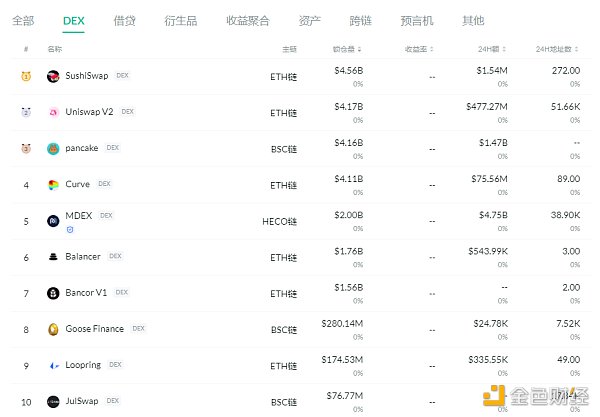The width and height of the screenshot is (600, 417).
Task: Open the Bancor V1 project link
Action: [x=87, y=293]
